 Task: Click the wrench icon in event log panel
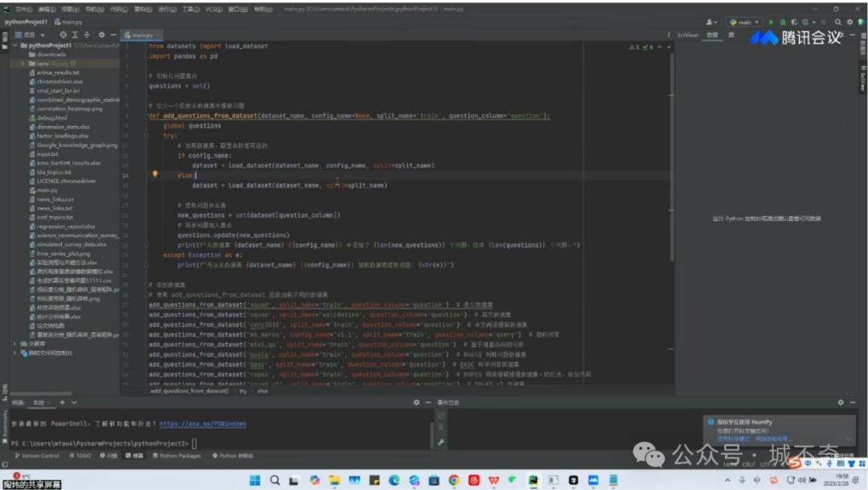pyautogui.click(x=440, y=442)
